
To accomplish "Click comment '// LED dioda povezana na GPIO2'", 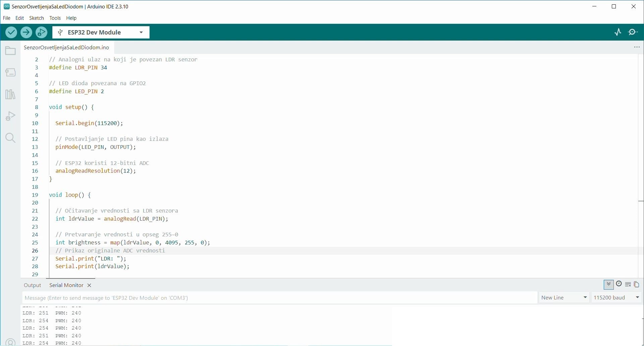I will click(97, 83).
